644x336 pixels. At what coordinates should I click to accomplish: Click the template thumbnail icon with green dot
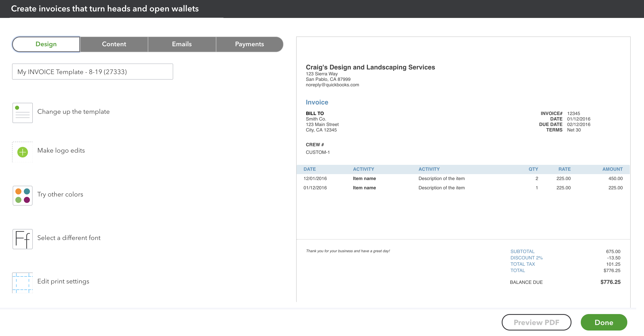point(22,112)
